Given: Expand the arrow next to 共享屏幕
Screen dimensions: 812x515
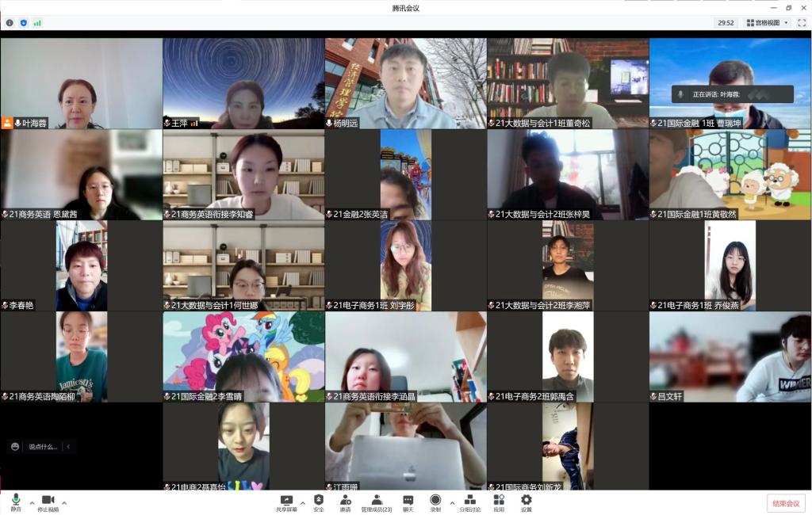Looking at the screenshot, I should [302, 503].
